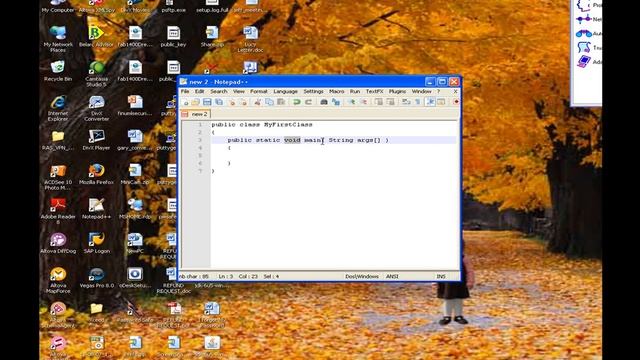Click the highlighted word 'void' in code

click(292, 140)
